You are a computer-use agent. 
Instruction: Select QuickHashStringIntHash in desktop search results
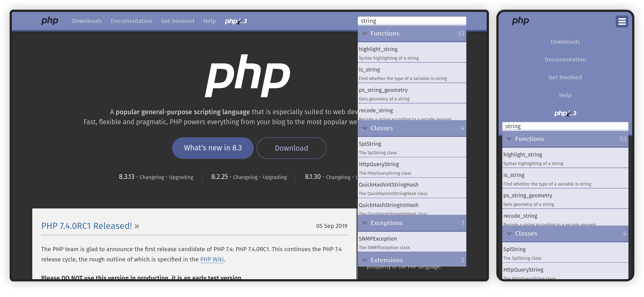[x=412, y=207]
